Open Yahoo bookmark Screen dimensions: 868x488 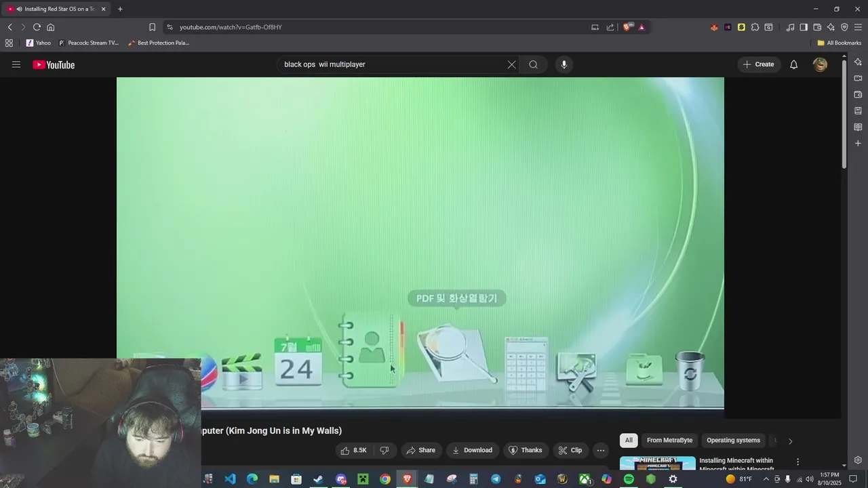(x=39, y=43)
